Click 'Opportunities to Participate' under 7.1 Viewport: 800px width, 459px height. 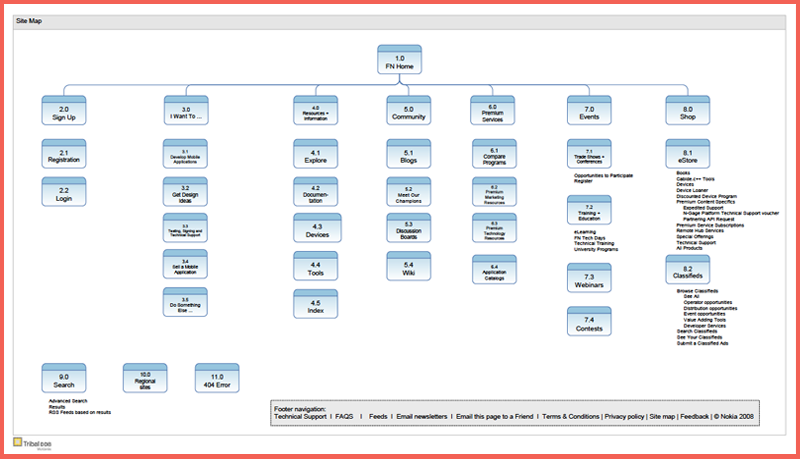pyautogui.click(x=603, y=175)
